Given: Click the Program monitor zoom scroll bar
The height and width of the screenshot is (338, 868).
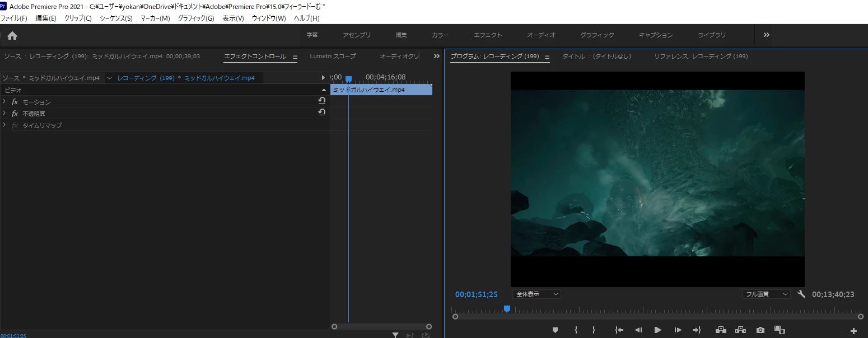Looking at the screenshot, I should coord(658,317).
